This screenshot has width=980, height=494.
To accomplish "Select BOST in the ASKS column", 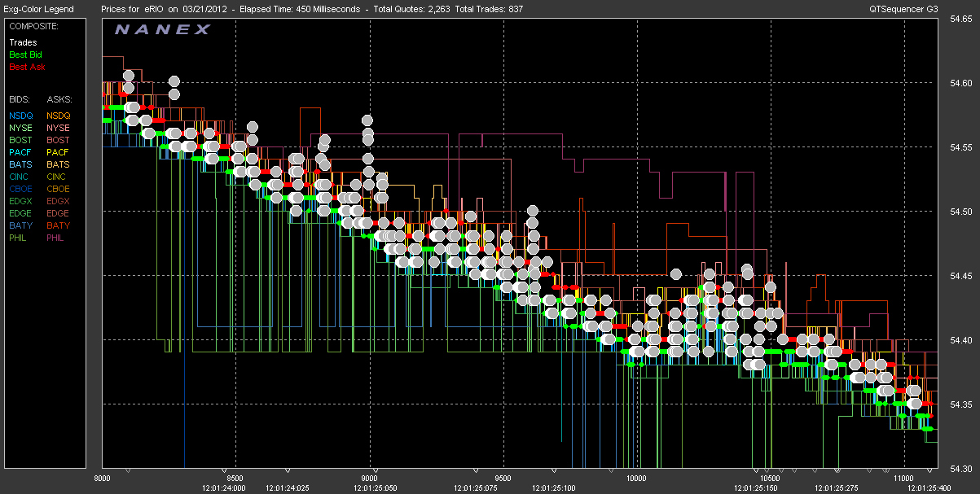I will pyautogui.click(x=58, y=140).
